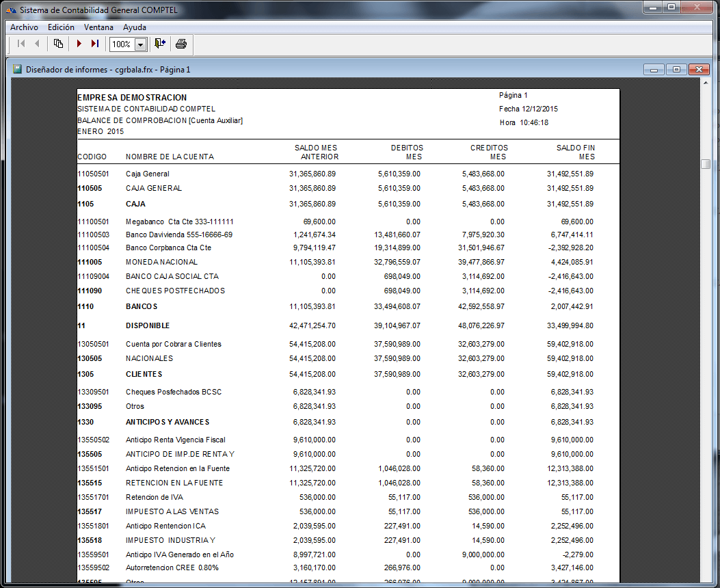
Task: Expand the 100% zoom dropdown
Action: pos(141,44)
